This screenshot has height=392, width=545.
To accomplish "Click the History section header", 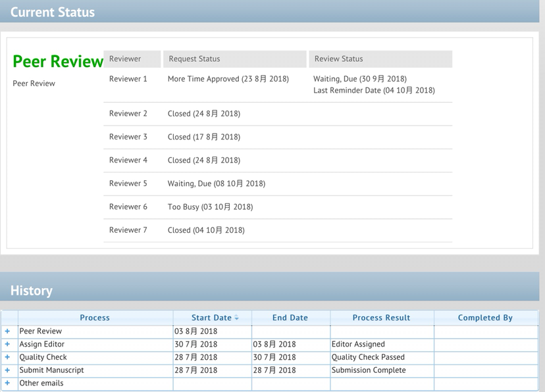I will [x=32, y=291].
